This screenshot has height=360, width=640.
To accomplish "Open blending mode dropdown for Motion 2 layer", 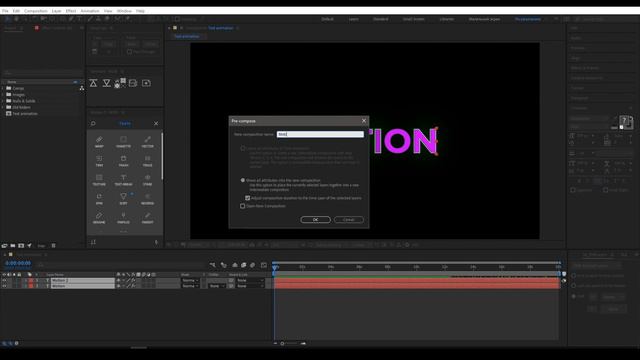I will 190,280.
